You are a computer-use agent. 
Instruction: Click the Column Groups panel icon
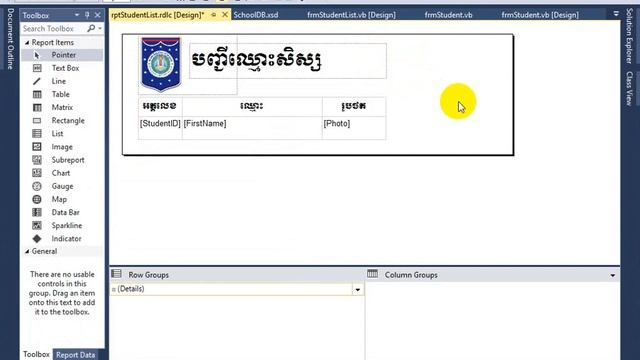pyautogui.click(x=372, y=274)
